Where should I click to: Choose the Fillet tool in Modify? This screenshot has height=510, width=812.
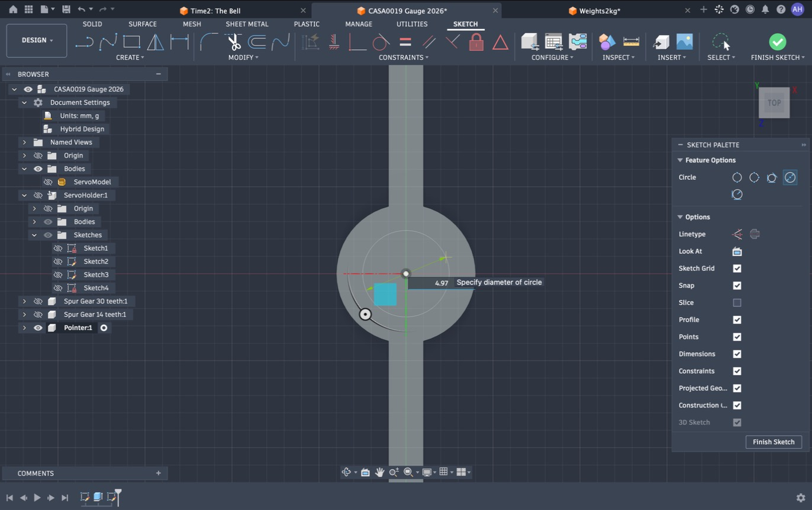coord(209,41)
